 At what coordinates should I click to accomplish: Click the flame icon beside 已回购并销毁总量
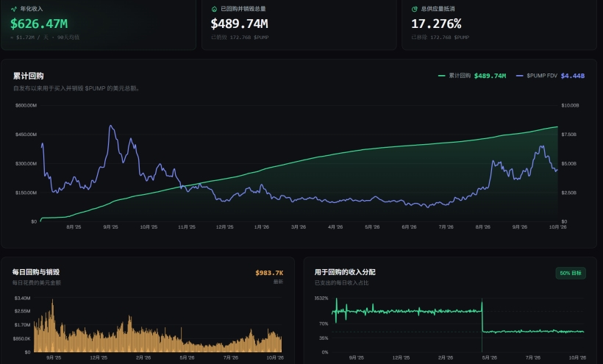tap(214, 9)
